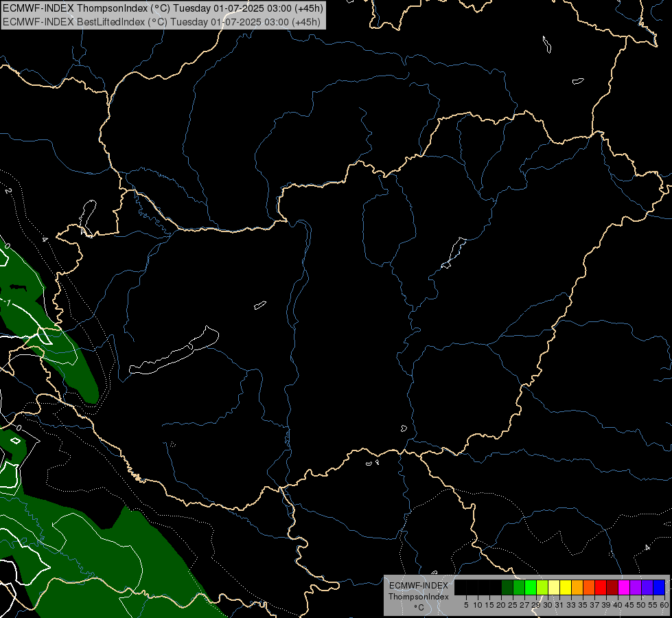Click the legend scale value 50

pos(641,605)
